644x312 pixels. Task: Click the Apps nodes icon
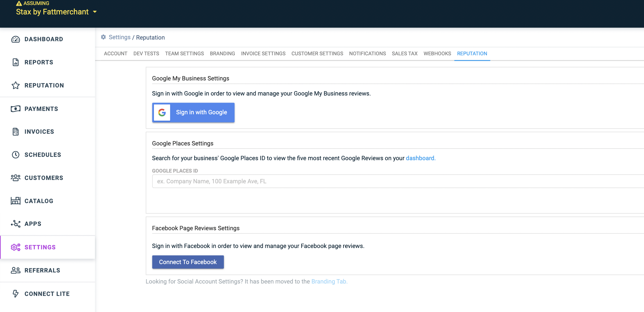15,224
